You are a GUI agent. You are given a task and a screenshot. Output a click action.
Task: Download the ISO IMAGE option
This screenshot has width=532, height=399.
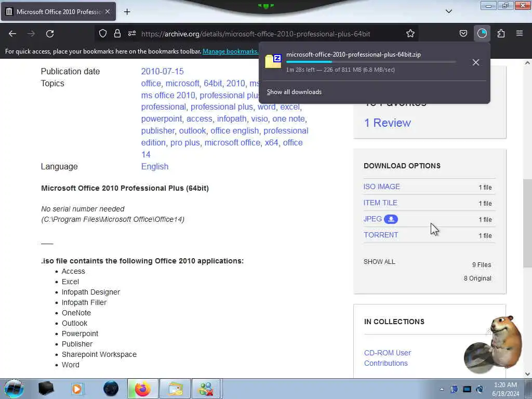coord(382,187)
